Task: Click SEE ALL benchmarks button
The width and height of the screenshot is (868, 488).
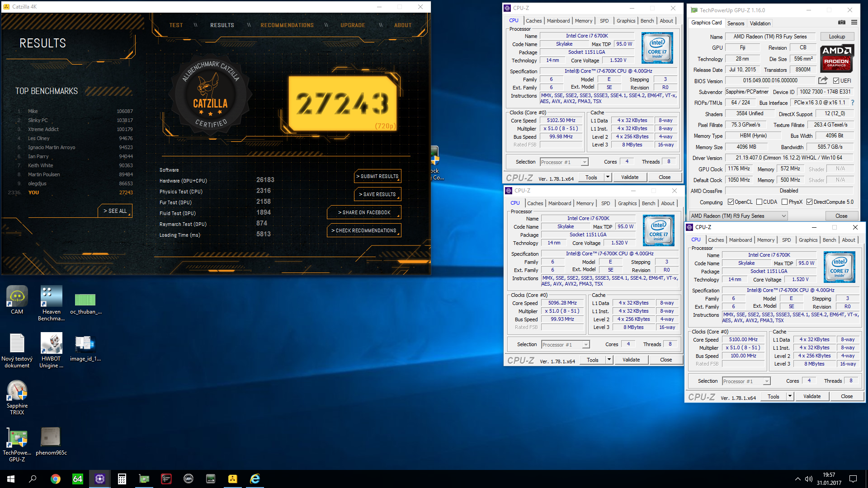Action: pyautogui.click(x=115, y=211)
